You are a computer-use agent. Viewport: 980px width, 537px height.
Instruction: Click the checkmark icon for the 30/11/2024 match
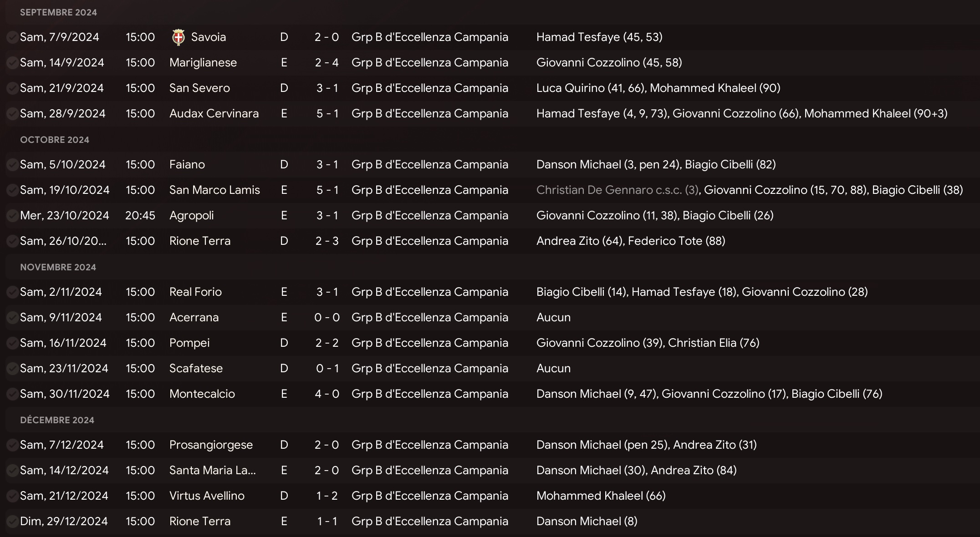(12, 394)
